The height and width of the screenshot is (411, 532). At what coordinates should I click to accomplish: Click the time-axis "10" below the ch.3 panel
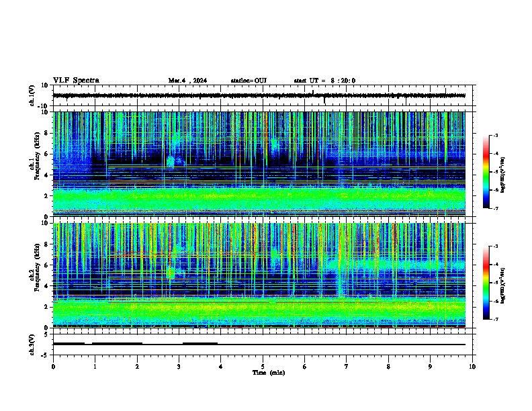pos(472,367)
